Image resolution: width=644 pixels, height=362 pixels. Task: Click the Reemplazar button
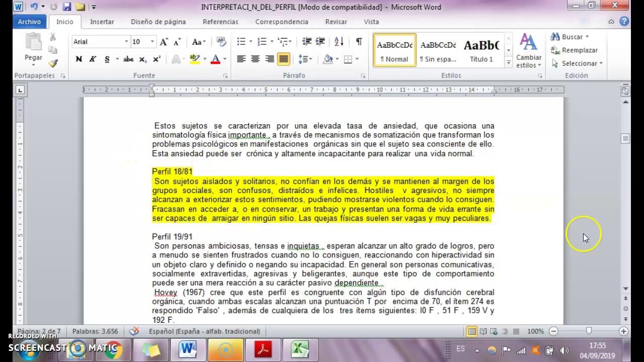575,50
